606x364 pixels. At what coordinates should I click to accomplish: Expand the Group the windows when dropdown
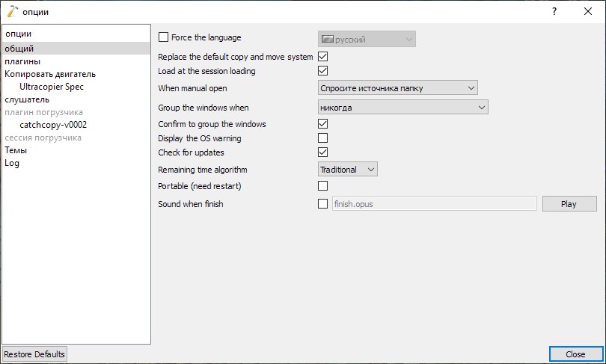coord(403,108)
